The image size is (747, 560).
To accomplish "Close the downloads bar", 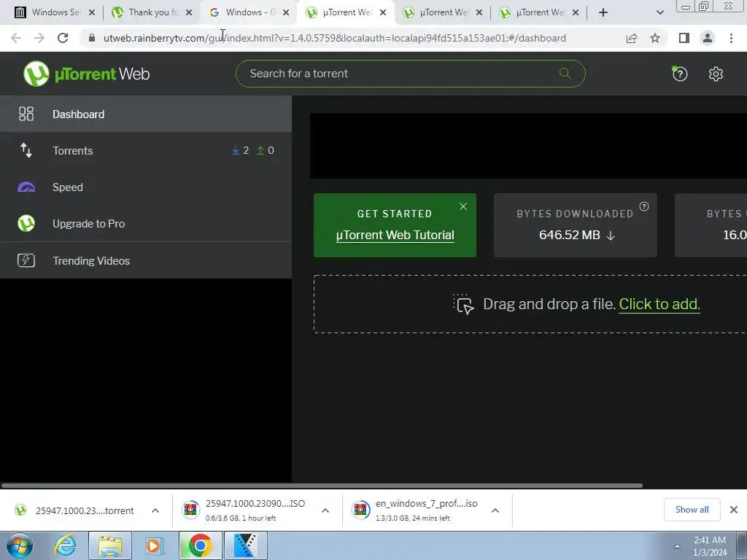I will point(734,510).
